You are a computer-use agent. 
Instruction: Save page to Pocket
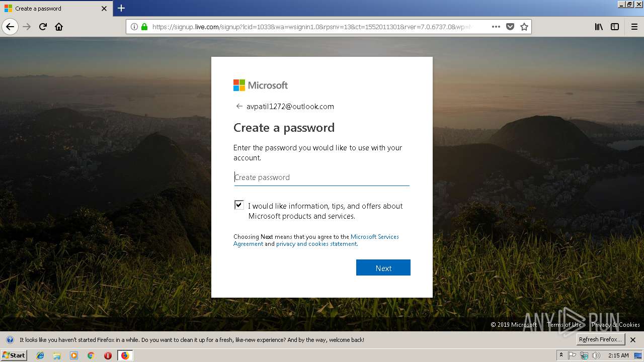(510, 27)
